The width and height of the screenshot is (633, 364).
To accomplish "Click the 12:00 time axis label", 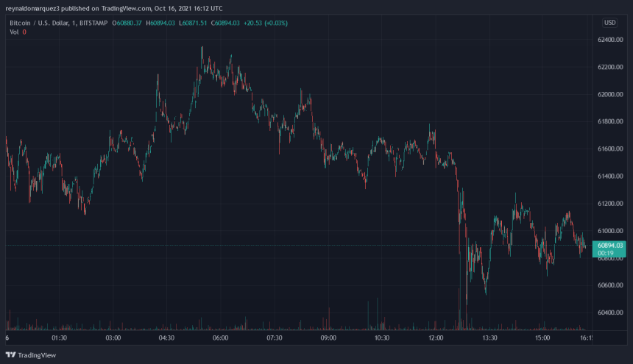I will (436, 338).
